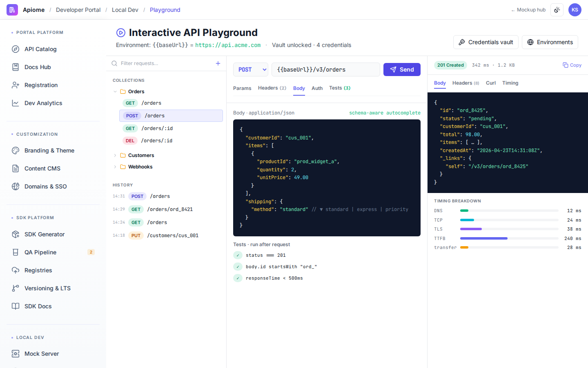Add a new request with plus icon
This screenshot has width=588, height=368.
point(218,63)
